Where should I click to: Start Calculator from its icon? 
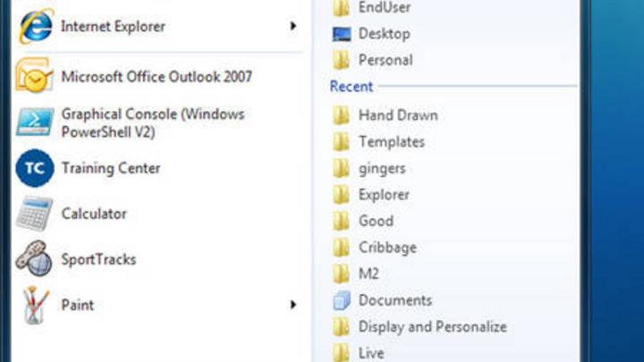(34, 214)
